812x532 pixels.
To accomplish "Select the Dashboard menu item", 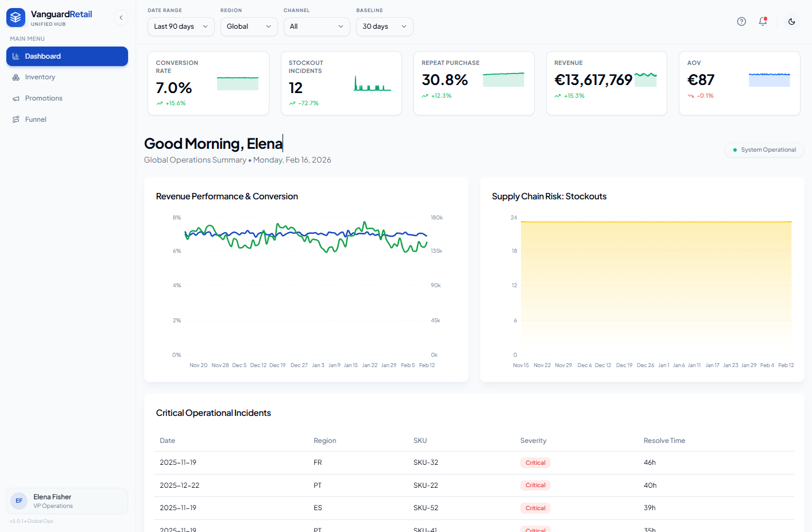I will (x=67, y=56).
